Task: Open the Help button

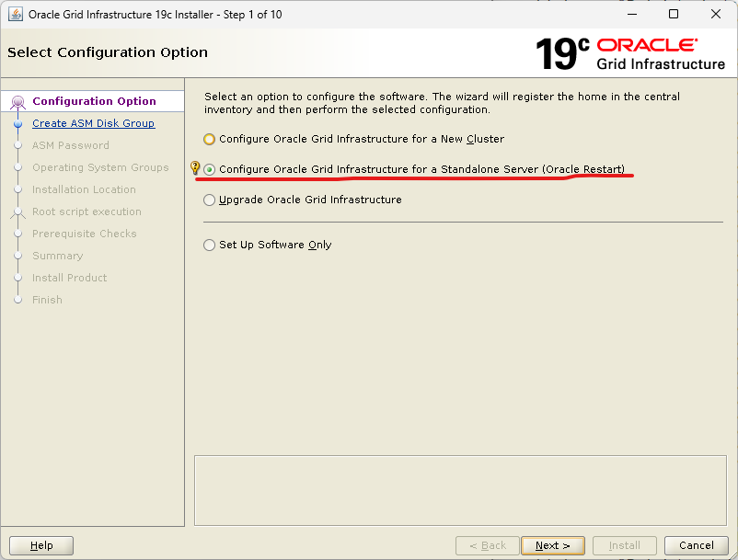Action: [x=41, y=545]
